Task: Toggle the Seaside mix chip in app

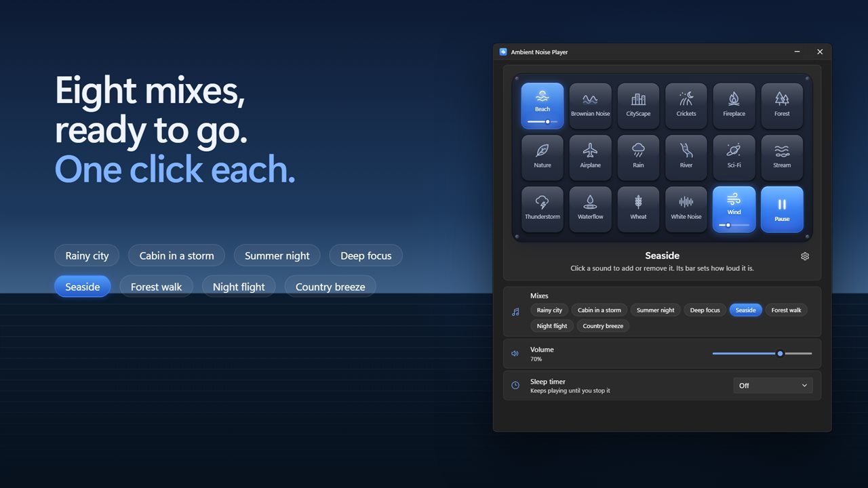Action: coord(746,310)
